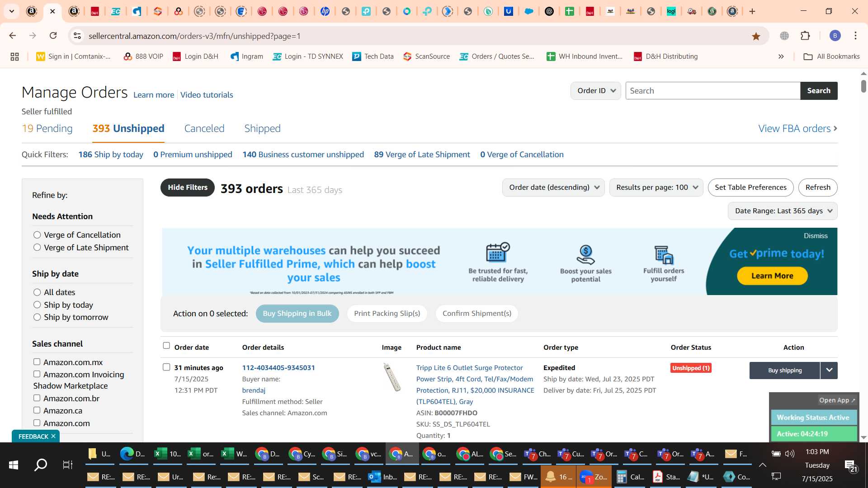Check Amazon.com Invoicing Shadow Marketplace box
The height and width of the screenshot is (488, 868).
pyautogui.click(x=37, y=374)
